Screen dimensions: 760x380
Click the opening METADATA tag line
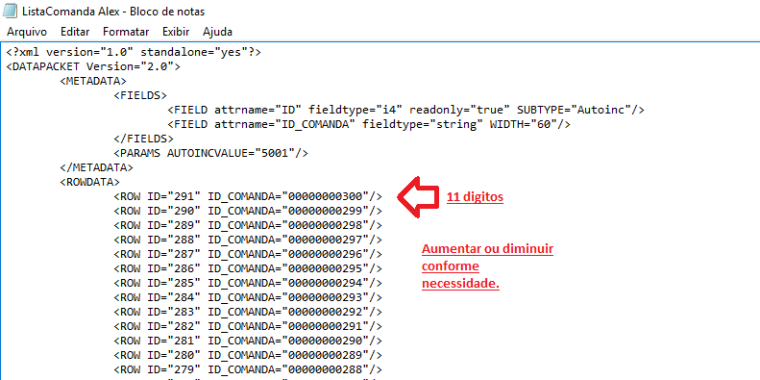93,81
